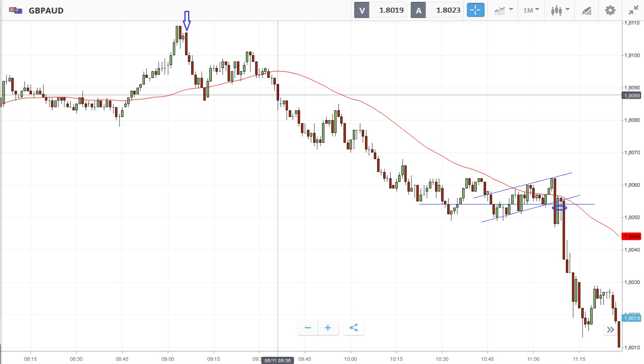Click the 06/11 09:36 time marker
The width and height of the screenshot is (644, 364).
[x=278, y=360]
